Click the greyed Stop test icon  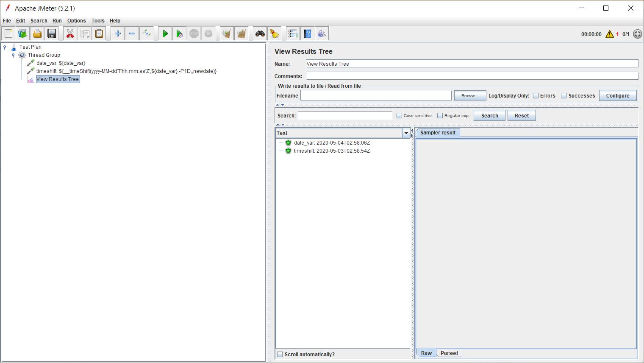[x=194, y=34]
